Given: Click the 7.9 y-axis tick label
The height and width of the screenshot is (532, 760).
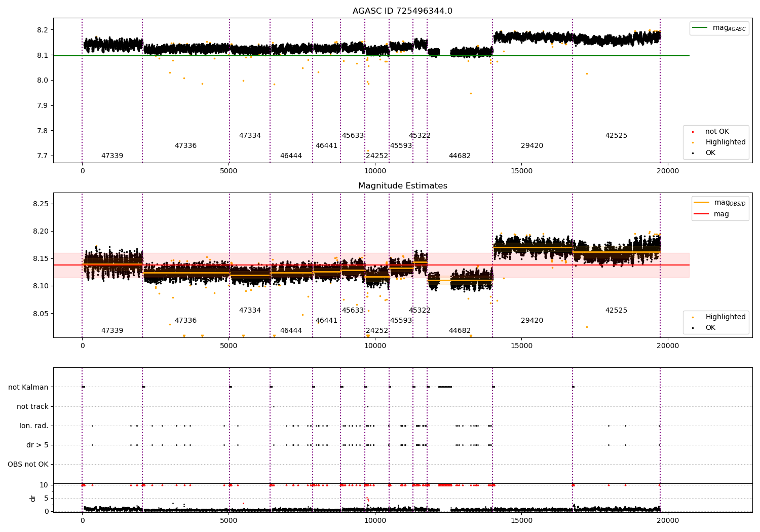Looking at the screenshot, I should point(43,105).
